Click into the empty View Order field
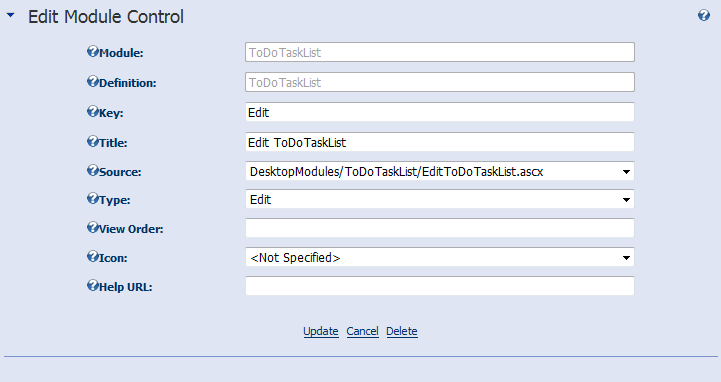Screen dimensions: 721x382 point(440,228)
